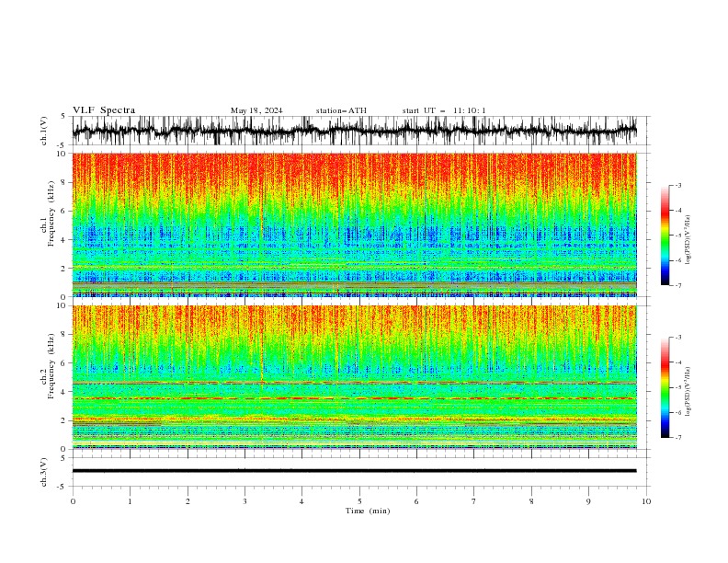Click the log(PSD) label beside ch.1 color bar
This screenshot has height=563, width=728.
click(x=688, y=240)
